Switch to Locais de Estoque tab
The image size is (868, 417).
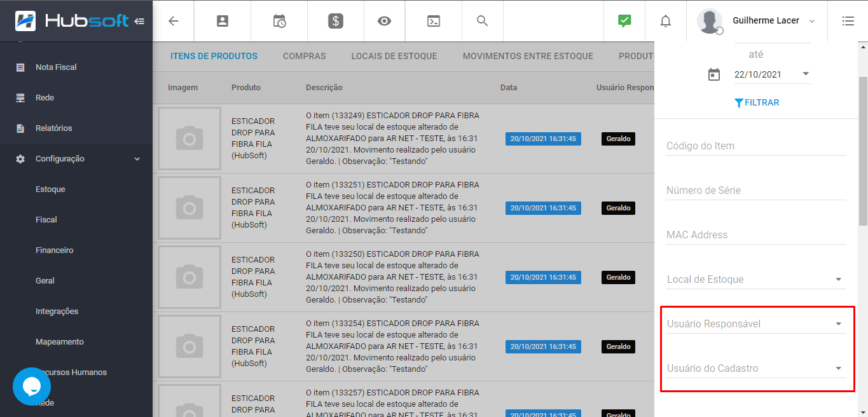click(394, 56)
